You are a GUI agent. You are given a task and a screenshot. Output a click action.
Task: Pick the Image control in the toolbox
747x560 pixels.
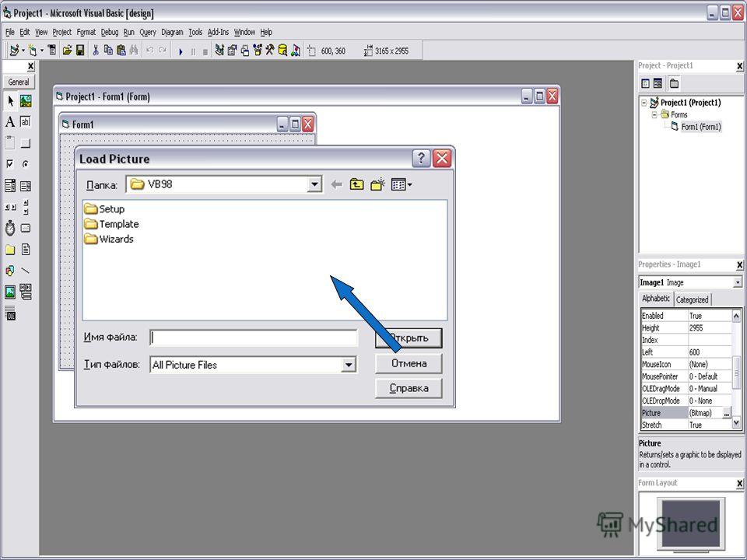click(x=10, y=292)
